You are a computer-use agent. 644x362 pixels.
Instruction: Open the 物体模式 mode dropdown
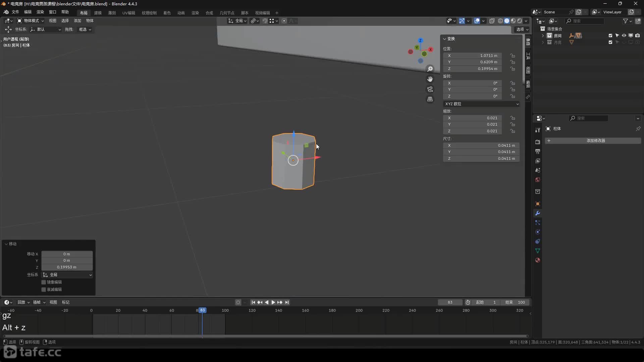click(x=31, y=21)
